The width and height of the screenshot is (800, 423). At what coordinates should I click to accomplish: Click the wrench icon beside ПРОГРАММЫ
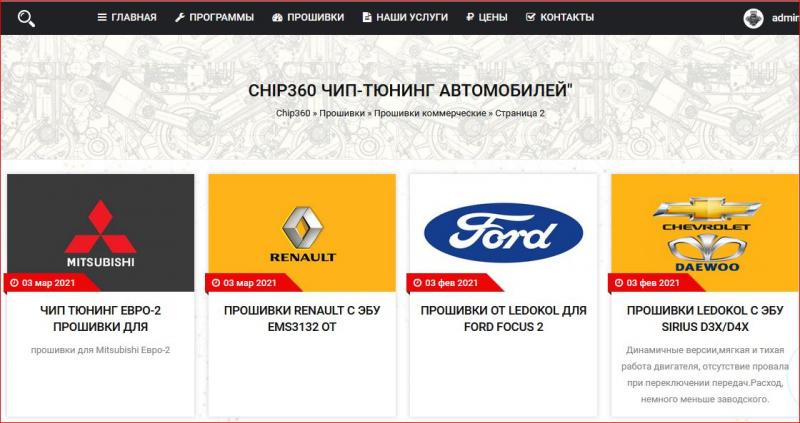pos(180,17)
